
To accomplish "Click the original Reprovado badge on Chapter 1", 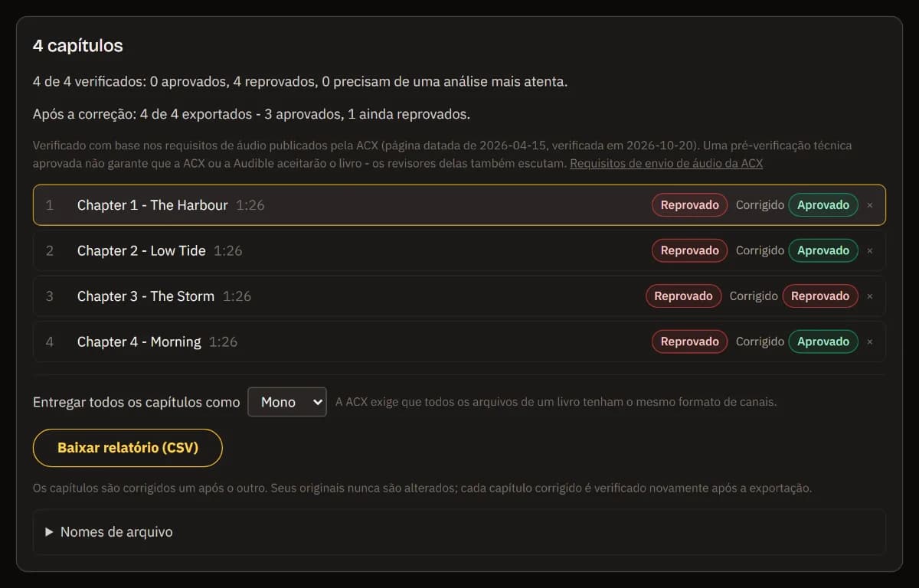I will (x=689, y=205).
